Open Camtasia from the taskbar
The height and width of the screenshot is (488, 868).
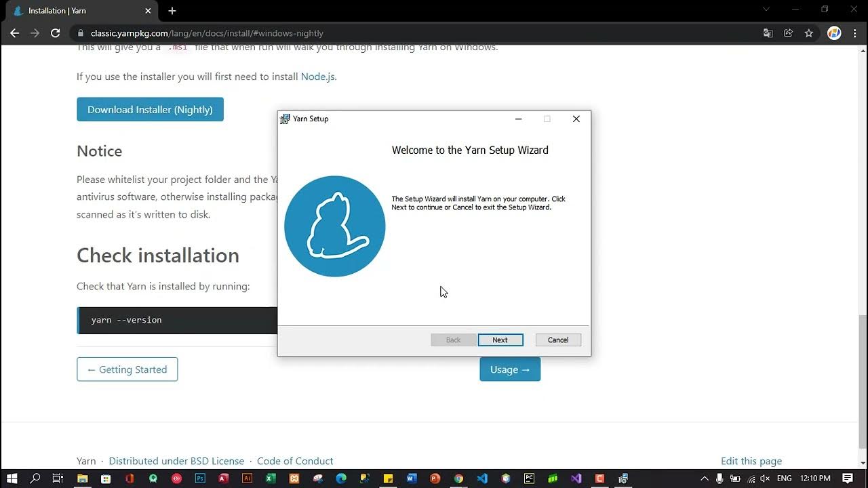[x=599, y=479]
